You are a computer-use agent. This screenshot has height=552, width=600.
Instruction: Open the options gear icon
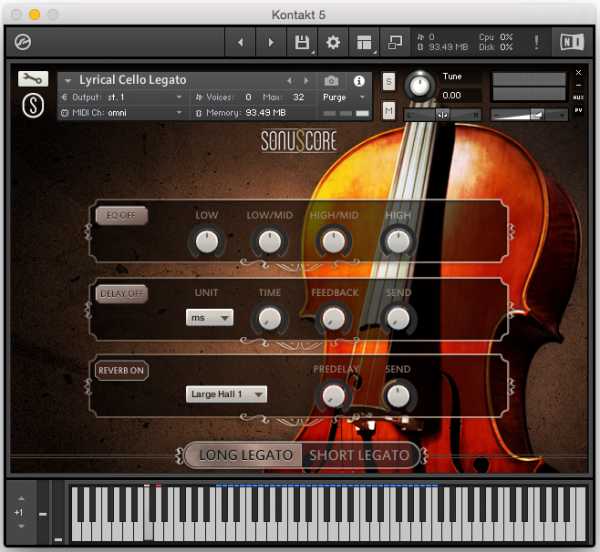[333, 42]
